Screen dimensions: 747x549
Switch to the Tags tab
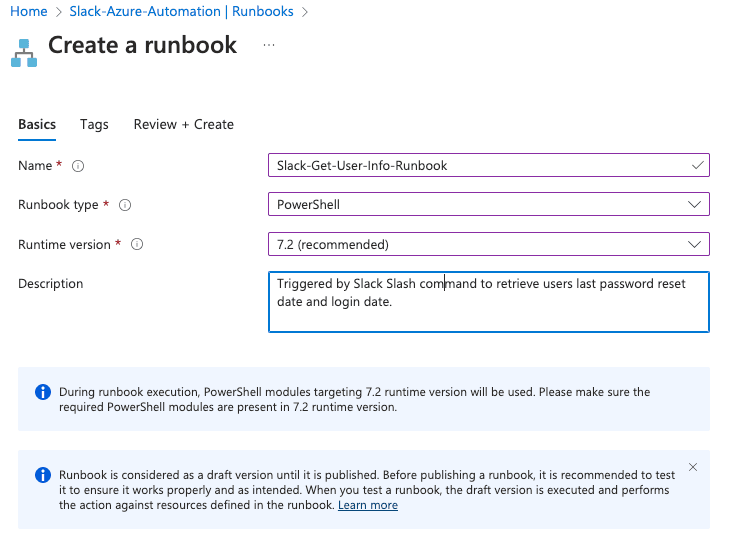click(94, 125)
